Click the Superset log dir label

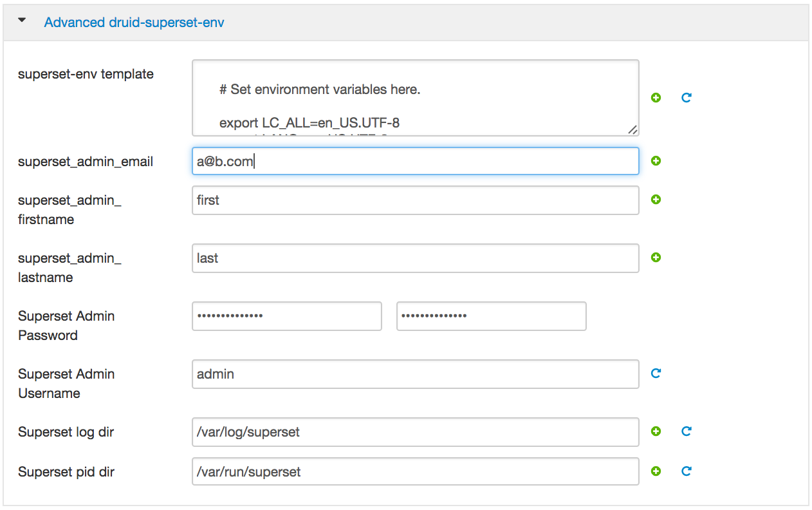coord(66,432)
